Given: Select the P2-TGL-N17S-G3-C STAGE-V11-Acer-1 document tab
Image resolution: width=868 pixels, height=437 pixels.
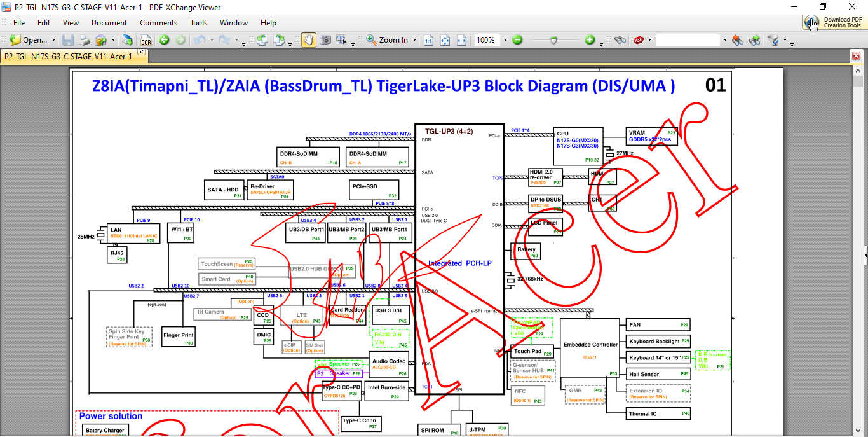Looking at the screenshot, I should (x=68, y=56).
